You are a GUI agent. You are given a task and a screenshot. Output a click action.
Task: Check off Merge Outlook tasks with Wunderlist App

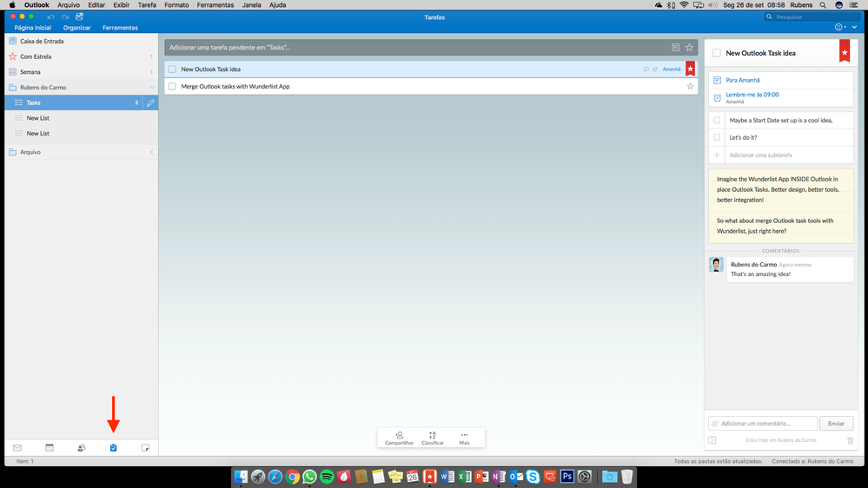click(x=173, y=86)
